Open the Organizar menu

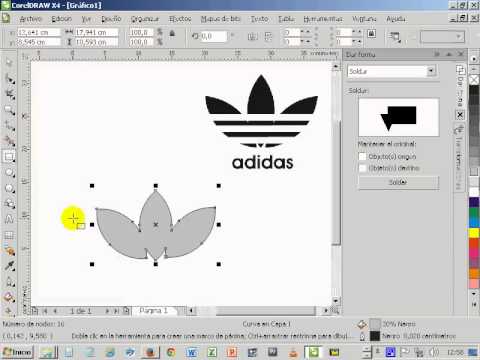145,19
